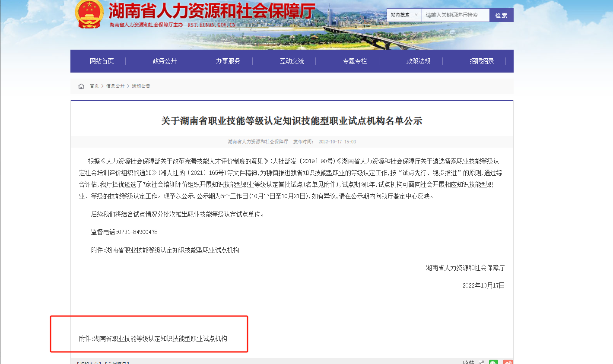Click the signature 湖南省人力资源和社会保障厅 at article end
The width and height of the screenshot is (613, 364).
(x=465, y=268)
